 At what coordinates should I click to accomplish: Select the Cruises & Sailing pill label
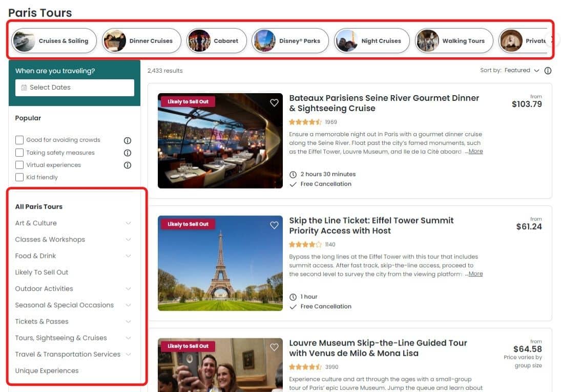click(x=64, y=41)
